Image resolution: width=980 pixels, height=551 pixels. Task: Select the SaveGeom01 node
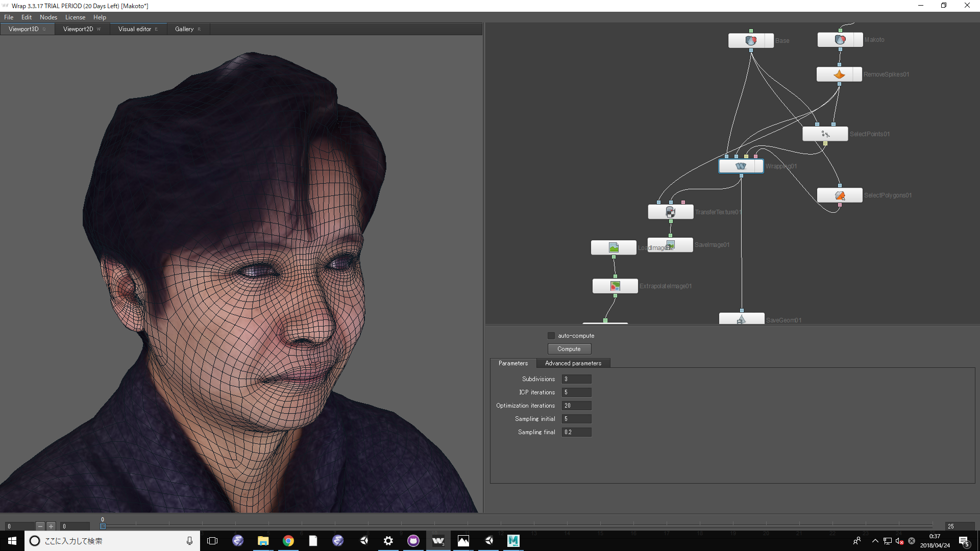(x=741, y=319)
